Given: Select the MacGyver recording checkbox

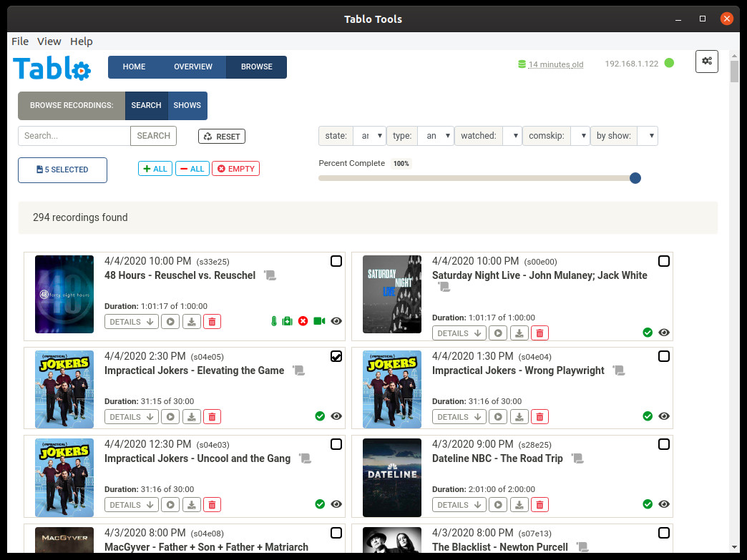Looking at the screenshot, I should coord(336,533).
